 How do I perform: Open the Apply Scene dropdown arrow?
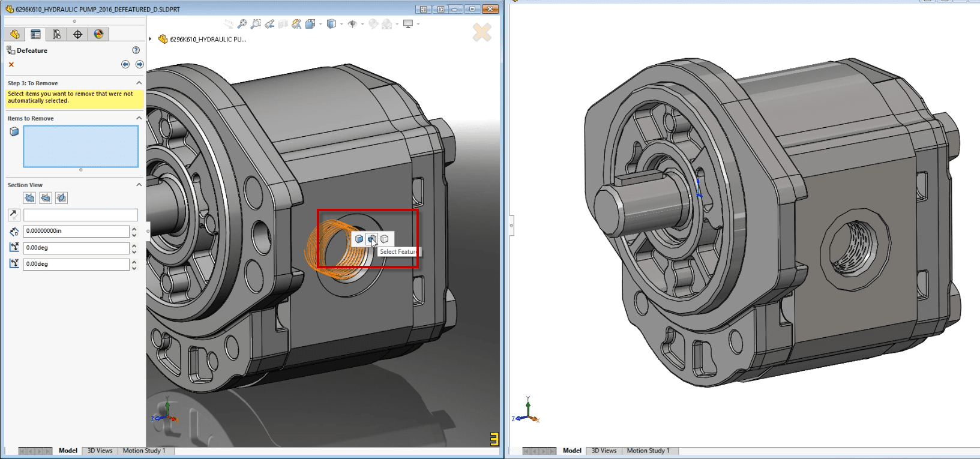397,24
